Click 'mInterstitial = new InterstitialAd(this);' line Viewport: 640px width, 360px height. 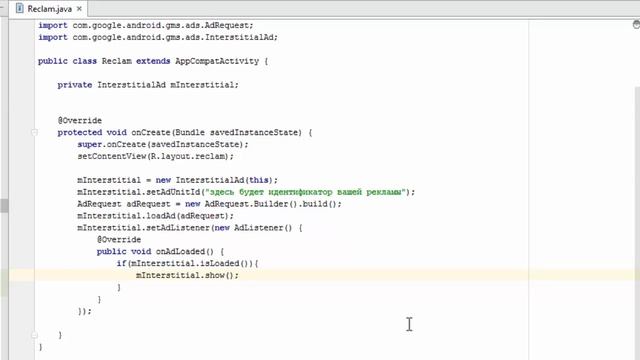177,180
